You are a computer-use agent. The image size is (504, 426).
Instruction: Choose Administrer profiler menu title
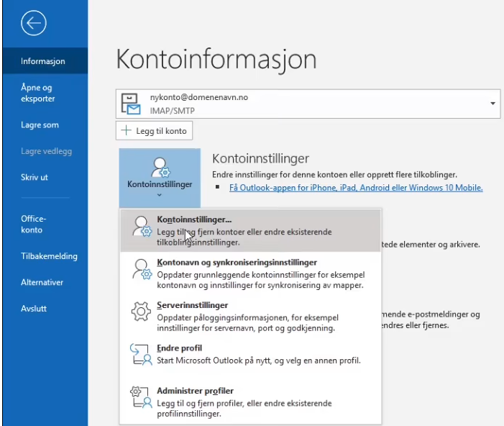click(195, 391)
